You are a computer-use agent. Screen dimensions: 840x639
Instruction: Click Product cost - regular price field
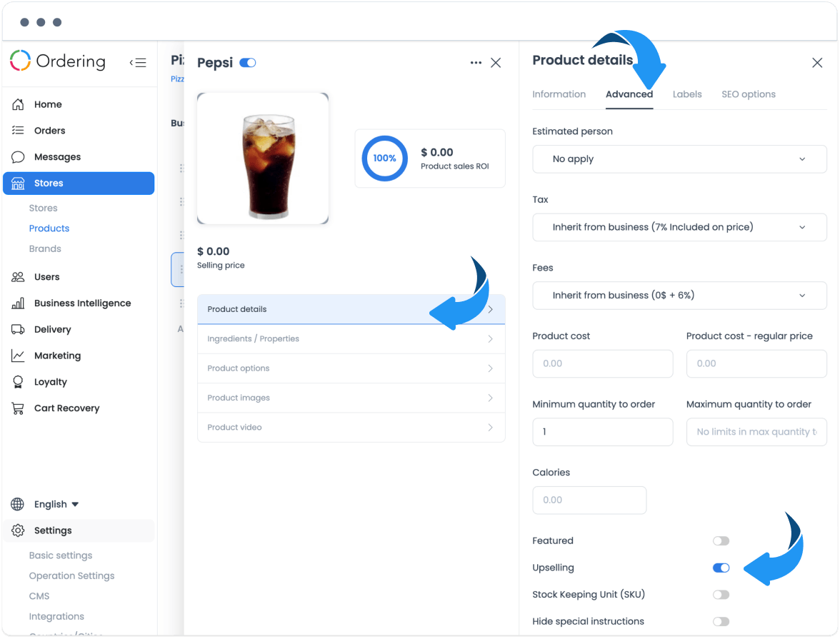coord(756,363)
